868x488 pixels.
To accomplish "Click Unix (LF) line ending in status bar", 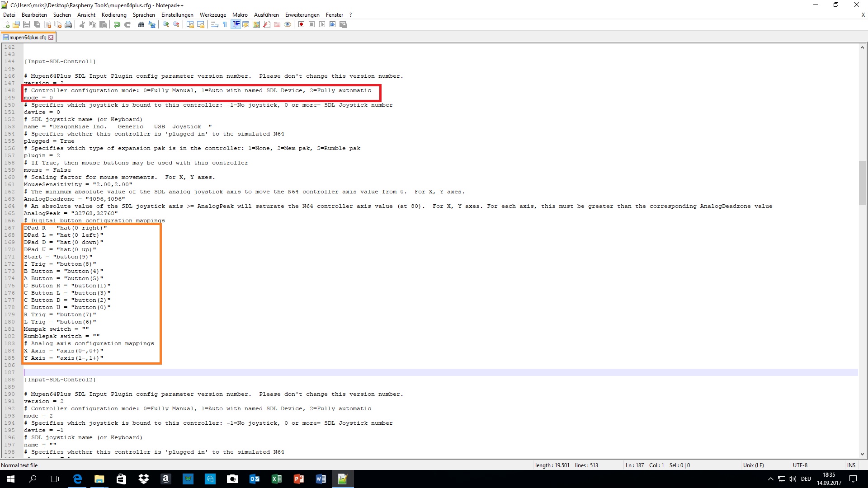I will (x=753, y=465).
